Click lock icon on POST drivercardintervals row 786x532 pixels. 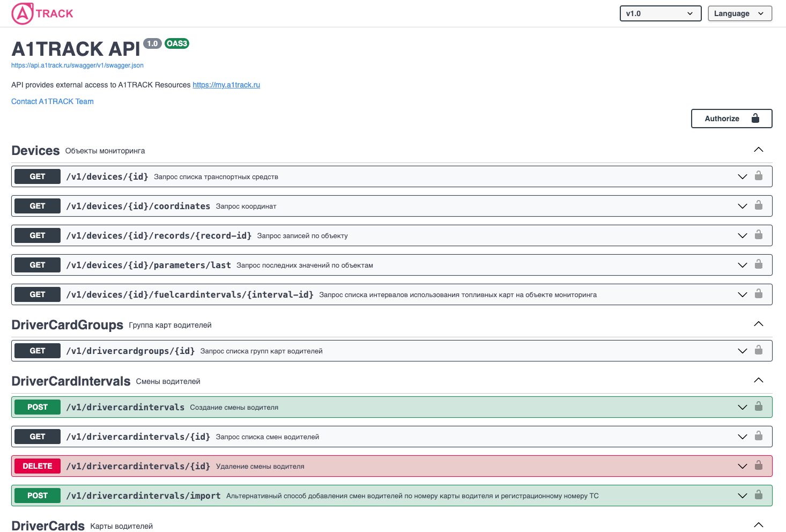(x=758, y=407)
